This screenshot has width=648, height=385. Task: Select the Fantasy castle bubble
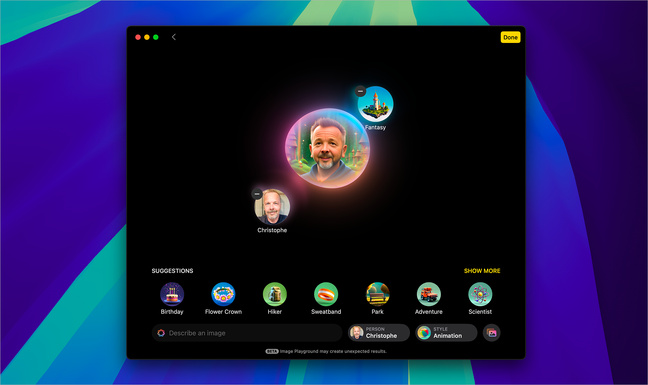click(x=375, y=104)
